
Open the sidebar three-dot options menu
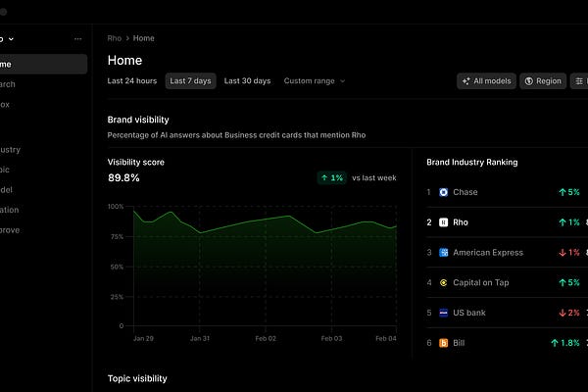78,39
